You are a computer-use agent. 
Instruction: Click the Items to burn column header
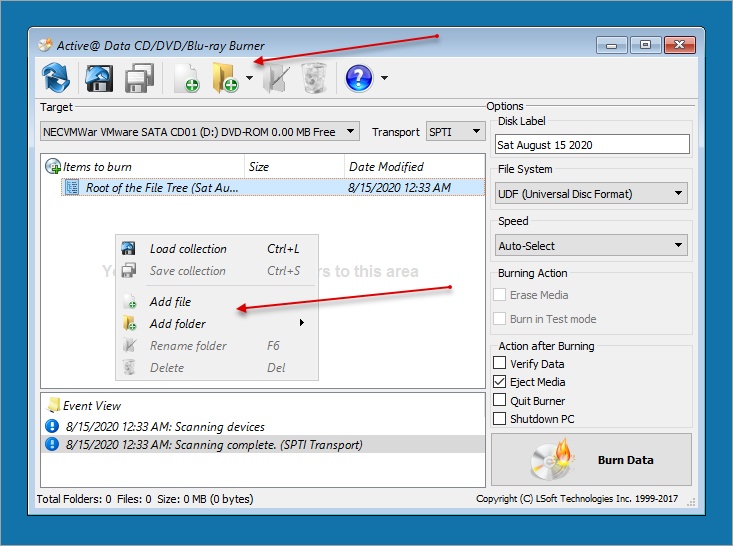point(144,166)
